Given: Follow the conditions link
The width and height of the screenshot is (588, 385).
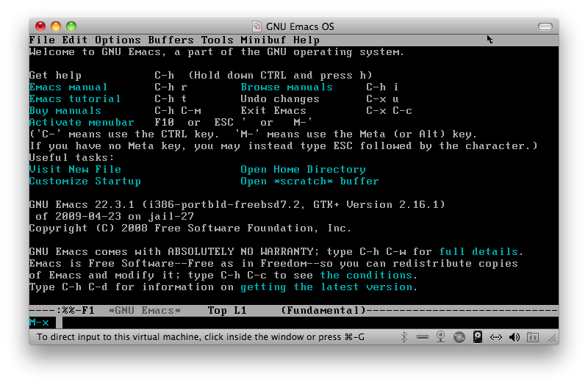Looking at the screenshot, I should pos(366,276).
